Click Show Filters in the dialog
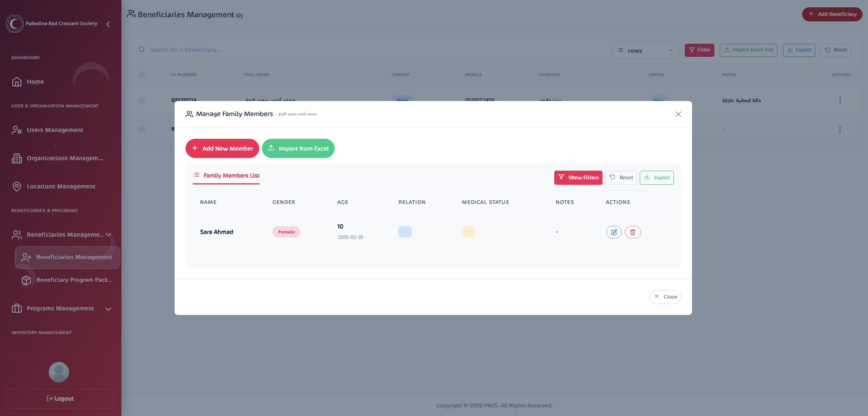The image size is (868, 416). pyautogui.click(x=578, y=178)
